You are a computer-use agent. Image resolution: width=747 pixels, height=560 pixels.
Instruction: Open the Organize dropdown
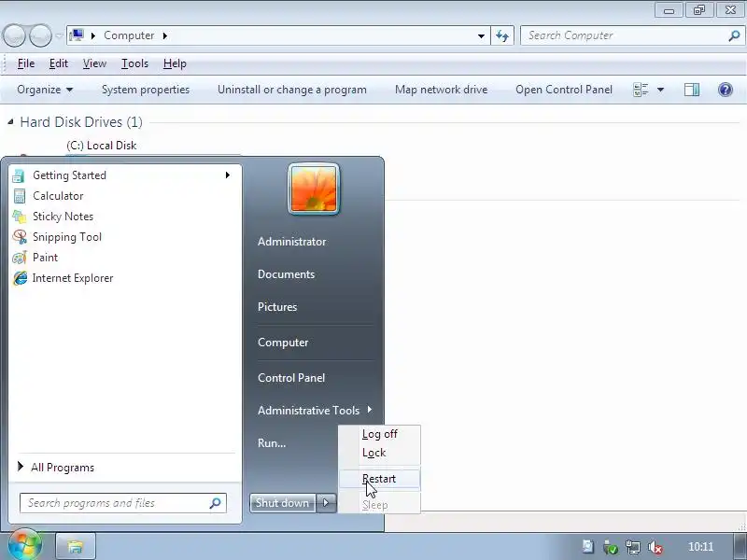click(x=45, y=90)
